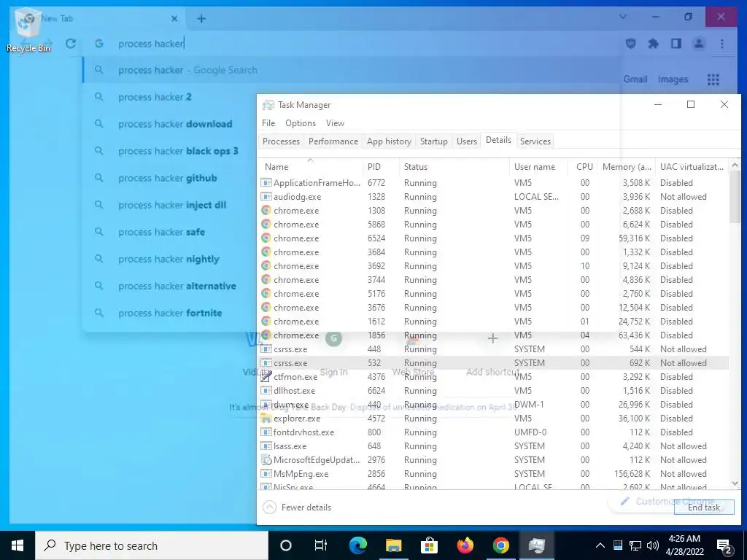Switch to the Services tab
This screenshot has height=560, width=747.
click(535, 141)
